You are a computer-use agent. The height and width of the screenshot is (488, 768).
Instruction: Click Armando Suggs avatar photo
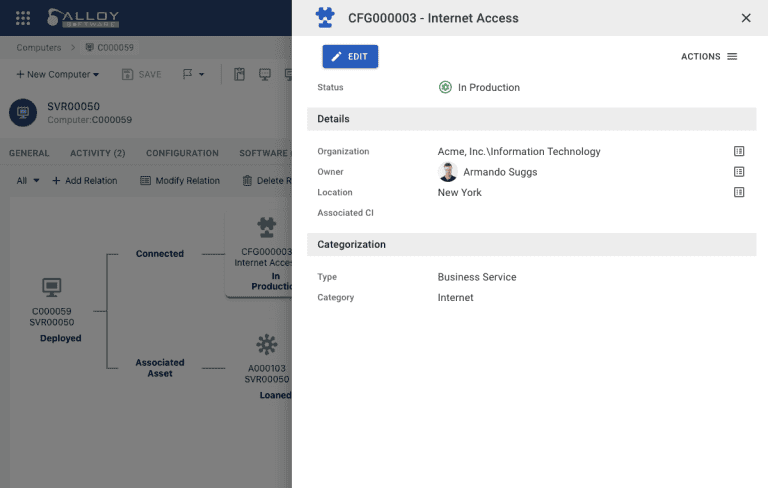[x=447, y=172]
